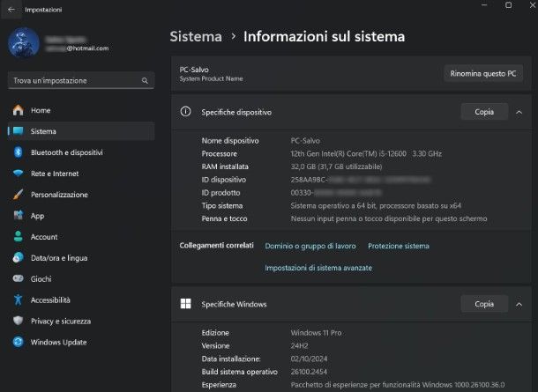Click Rinomina questo PC button

tap(483, 73)
